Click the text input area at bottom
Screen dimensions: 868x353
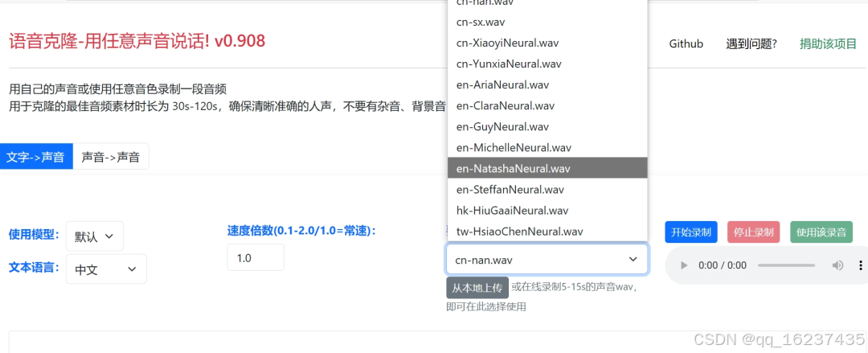point(437,342)
